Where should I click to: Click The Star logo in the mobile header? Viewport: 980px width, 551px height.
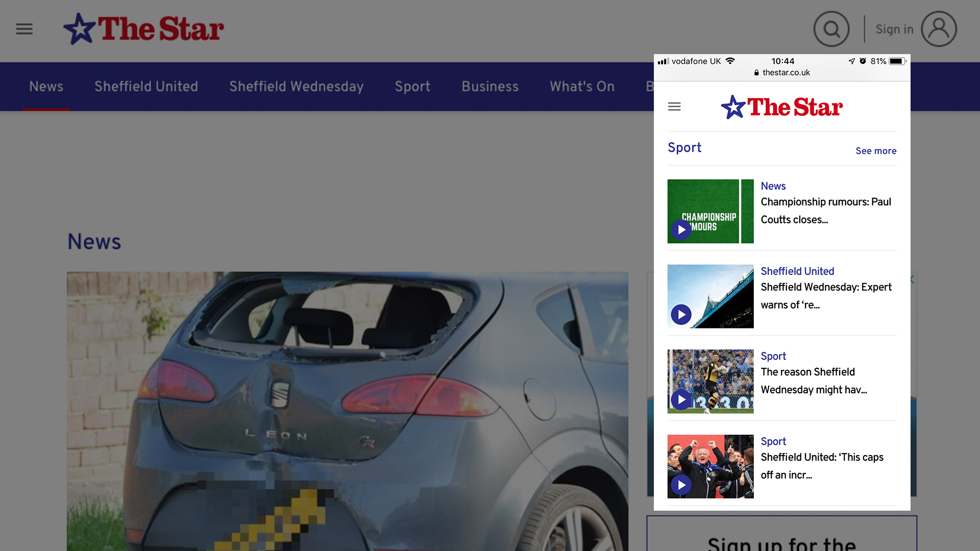coord(782,107)
